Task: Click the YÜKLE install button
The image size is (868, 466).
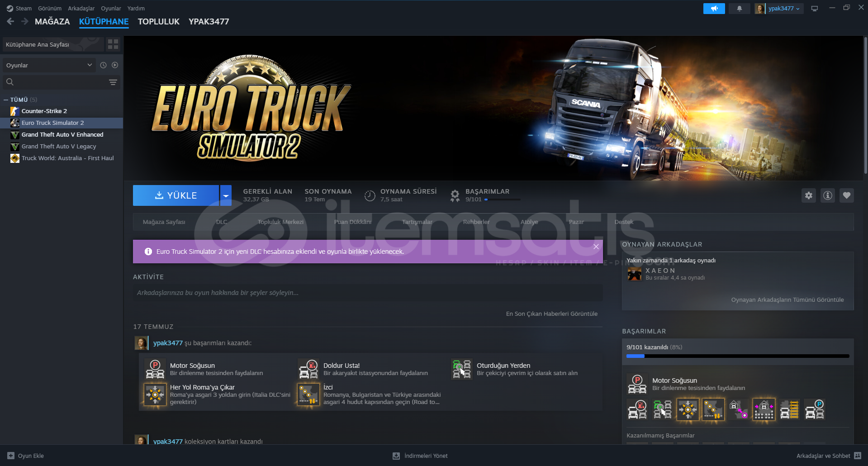Action: [x=176, y=195]
